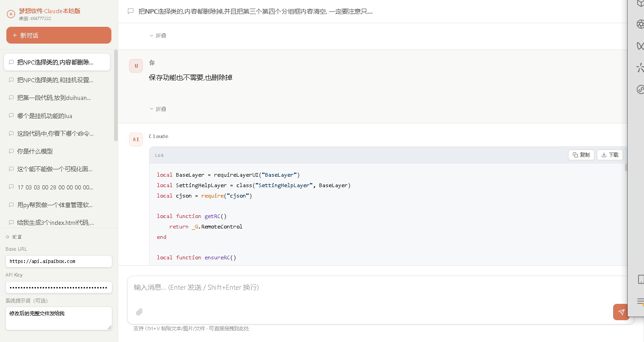
Task: Click the circled plus logo icon
Action: coord(11,14)
